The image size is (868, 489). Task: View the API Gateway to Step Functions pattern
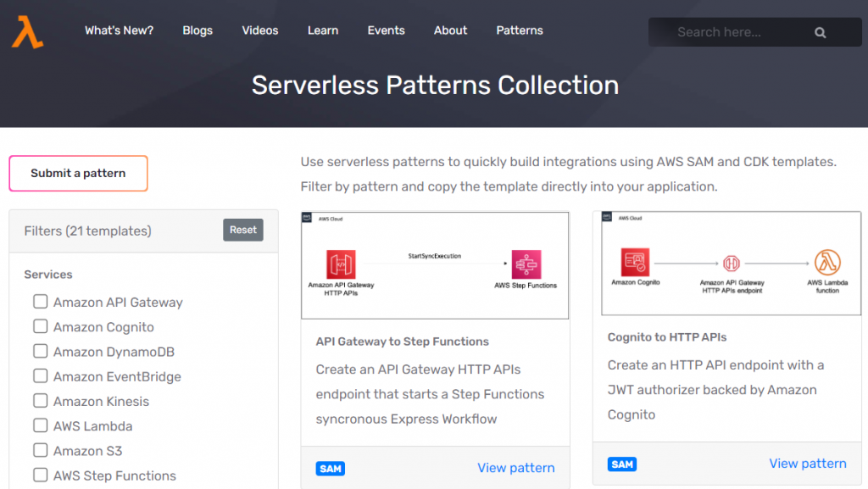tap(516, 467)
